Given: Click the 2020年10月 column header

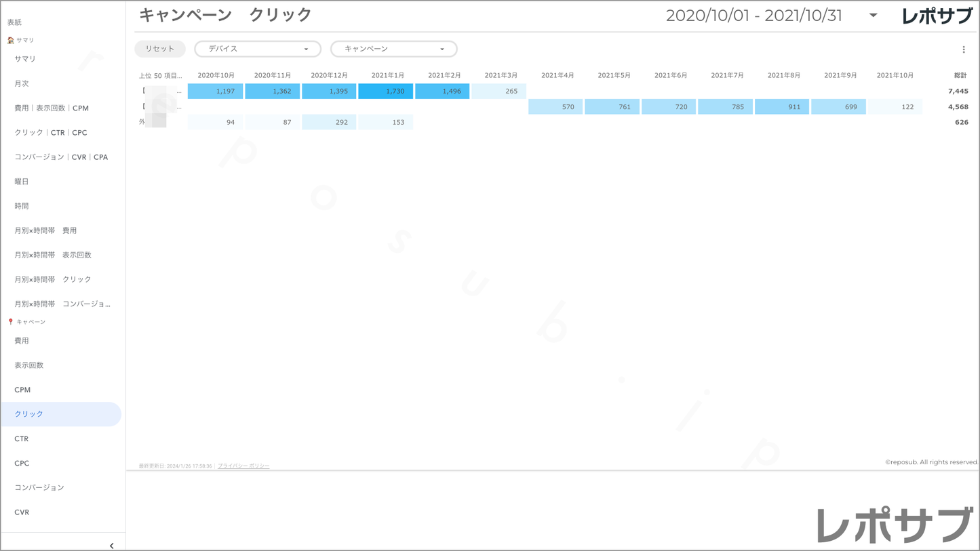Looking at the screenshot, I should point(216,75).
